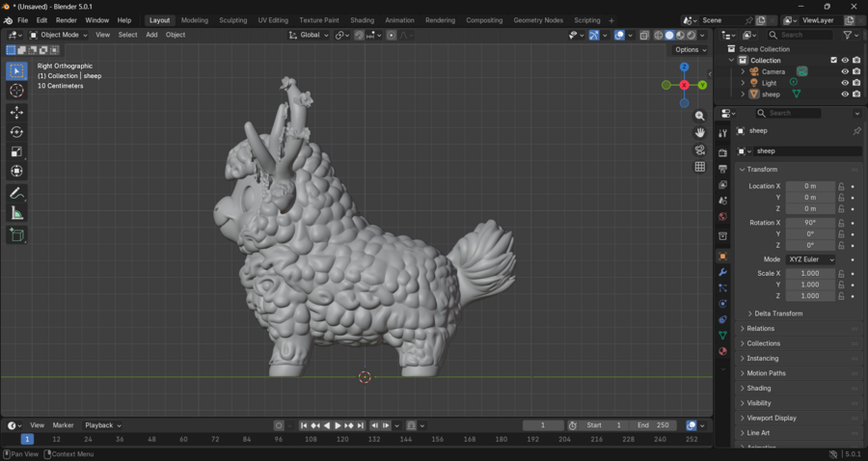This screenshot has height=461, width=868.
Task: Click the Location X field
Action: 810,186
